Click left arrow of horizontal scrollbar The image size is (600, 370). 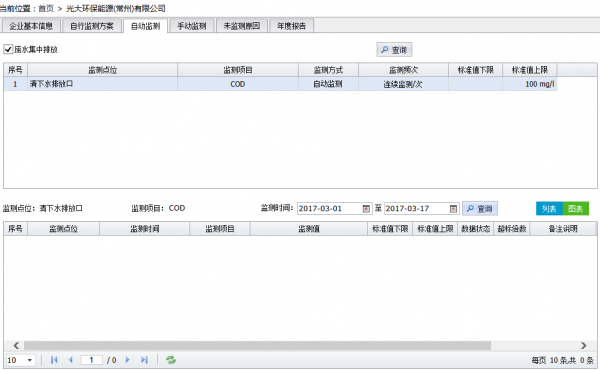click(x=16, y=346)
